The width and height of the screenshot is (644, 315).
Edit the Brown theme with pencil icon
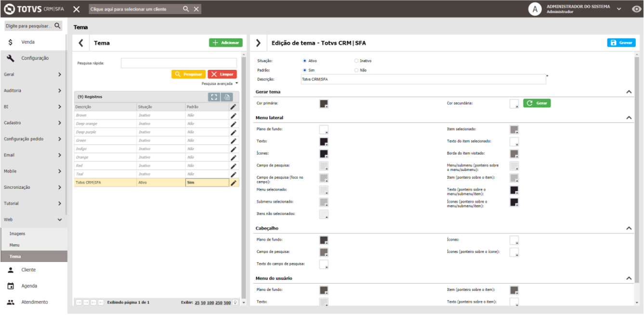(234, 116)
